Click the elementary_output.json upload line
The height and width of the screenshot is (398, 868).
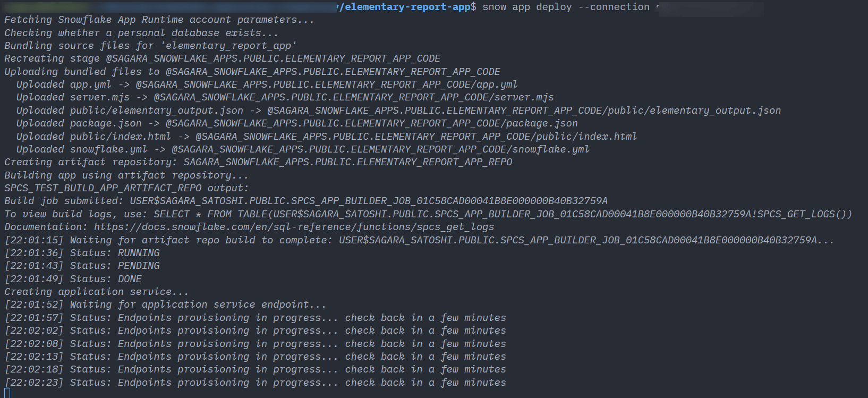[398, 111]
